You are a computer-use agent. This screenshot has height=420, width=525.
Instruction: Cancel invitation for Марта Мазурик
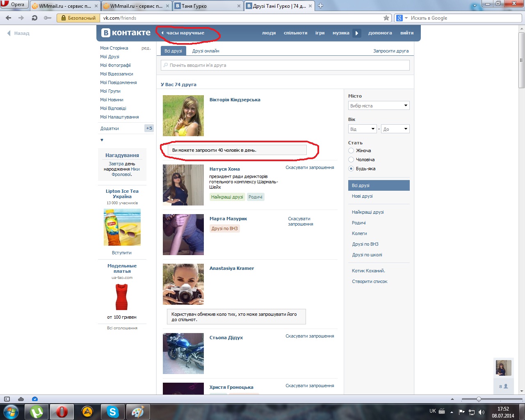[x=300, y=221]
